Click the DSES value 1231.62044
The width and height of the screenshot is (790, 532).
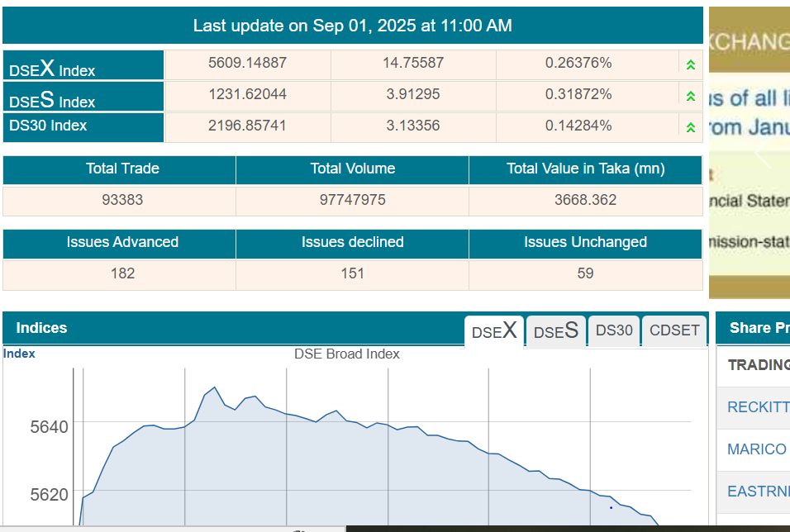[x=247, y=94]
